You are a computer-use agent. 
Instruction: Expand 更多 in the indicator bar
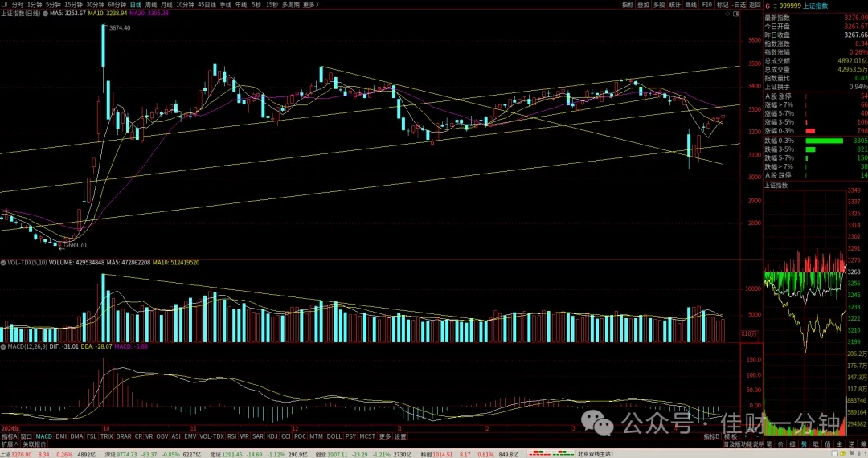point(385,436)
